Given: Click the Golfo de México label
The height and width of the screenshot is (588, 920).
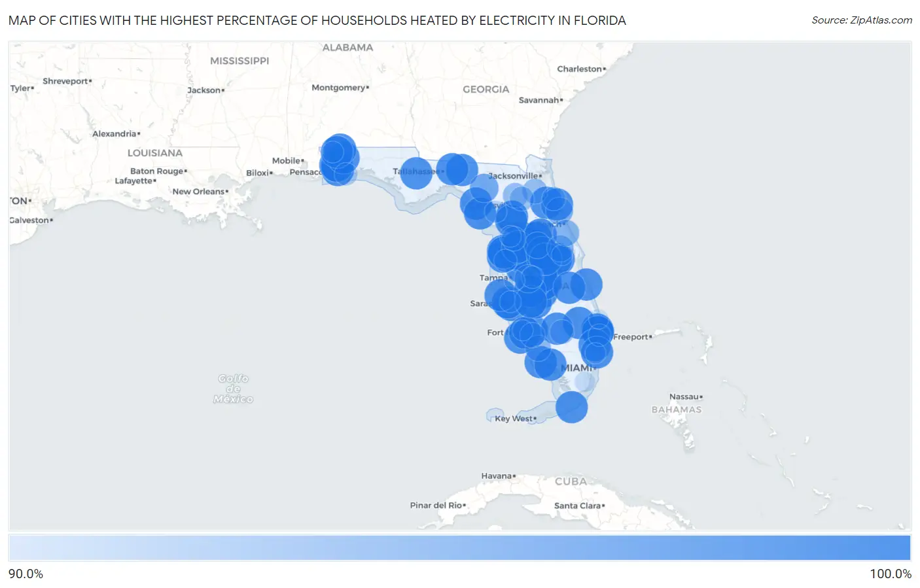Looking at the screenshot, I should point(234,389).
